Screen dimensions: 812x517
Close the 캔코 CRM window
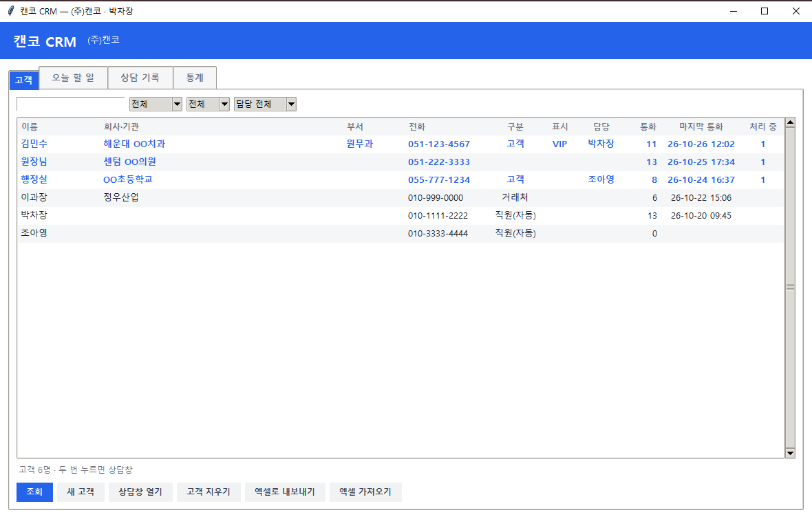tap(796, 11)
